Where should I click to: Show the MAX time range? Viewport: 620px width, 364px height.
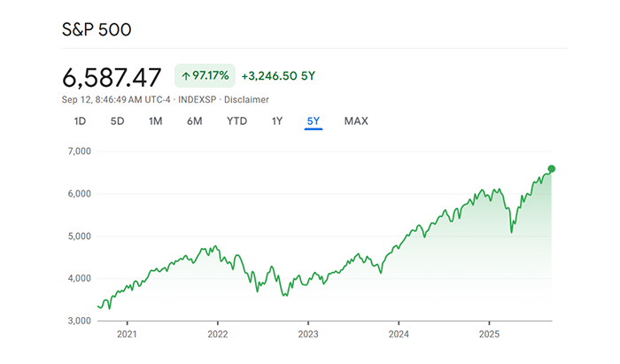point(356,121)
